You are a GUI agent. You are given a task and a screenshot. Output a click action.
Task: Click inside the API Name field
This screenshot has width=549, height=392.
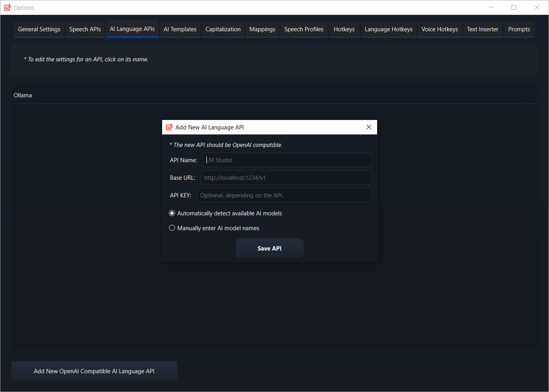point(287,159)
